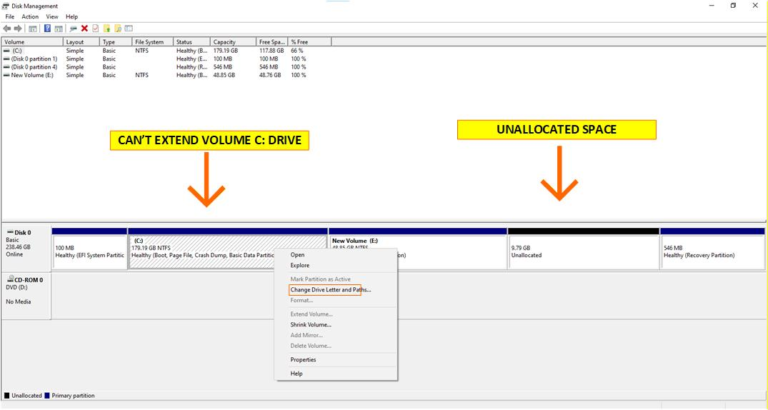The image size is (768, 410).
Task: Click the folder with green arrow toolbar icon
Action: pos(107,28)
